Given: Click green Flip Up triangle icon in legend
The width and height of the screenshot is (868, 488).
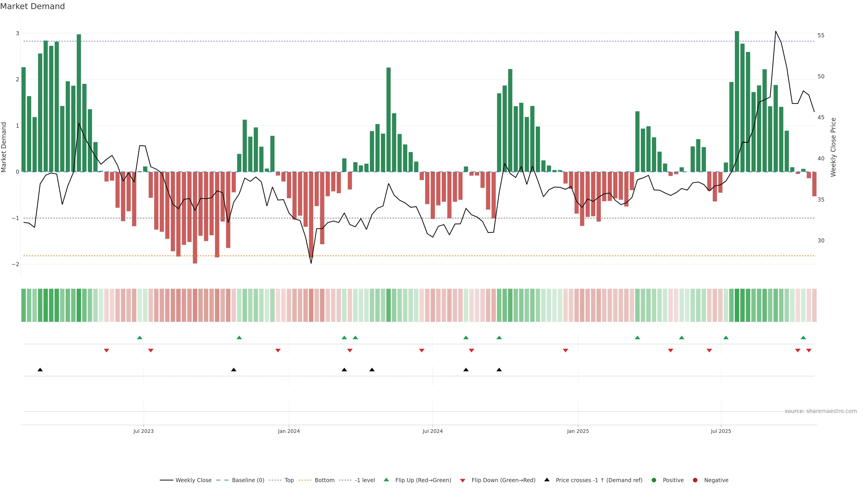Looking at the screenshot, I should pos(387,480).
